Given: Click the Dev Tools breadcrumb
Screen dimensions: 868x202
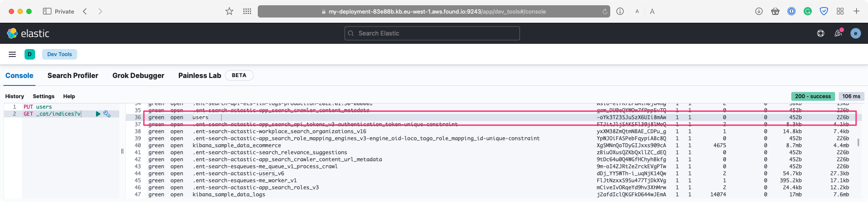Looking at the screenshot, I should [60, 54].
